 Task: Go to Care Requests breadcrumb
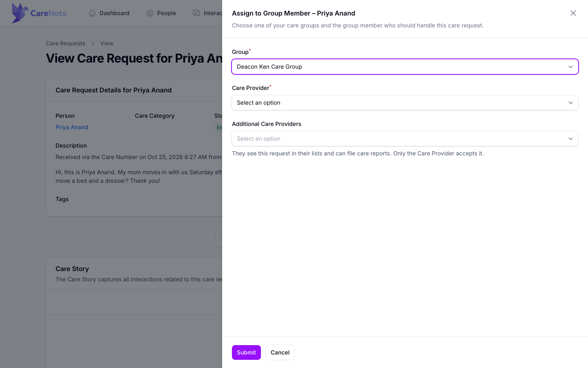tap(65, 43)
